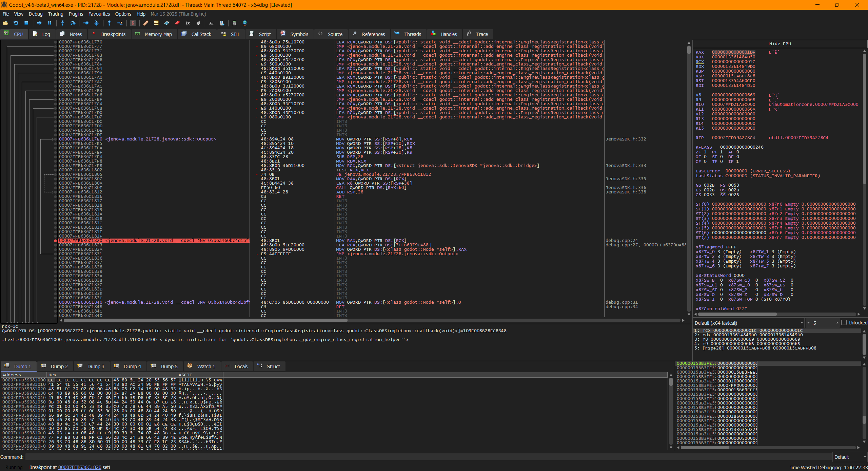Image resolution: width=868 pixels, height=471 pixels.
Task: Switch to the Symbols tab
Action: point(295,34)
